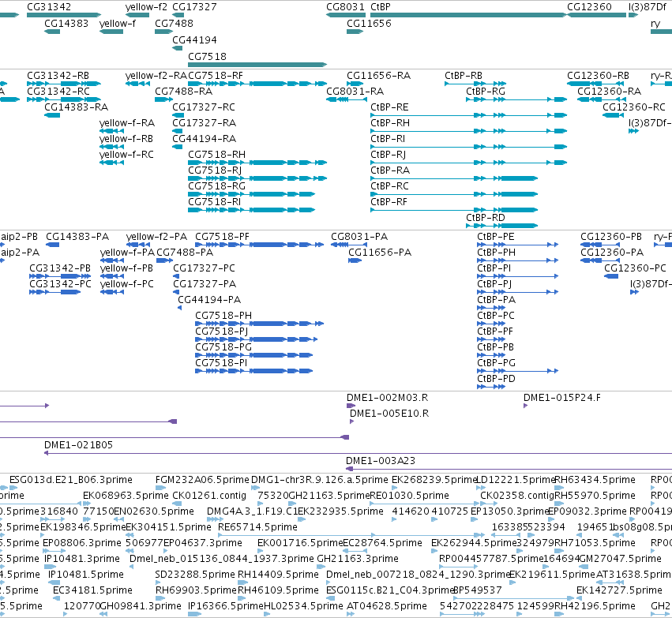Click the CG12360 gene label
Image resolution: width=672 pixels, height=618 pixels.
tap(589, 7)
